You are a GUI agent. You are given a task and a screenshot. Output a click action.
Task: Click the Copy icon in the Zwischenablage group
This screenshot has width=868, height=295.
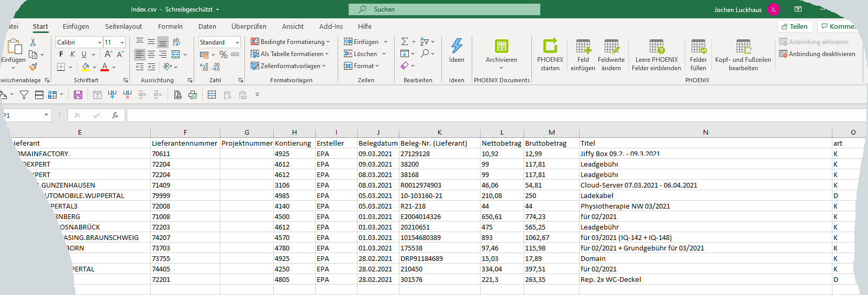click(33, 54)
